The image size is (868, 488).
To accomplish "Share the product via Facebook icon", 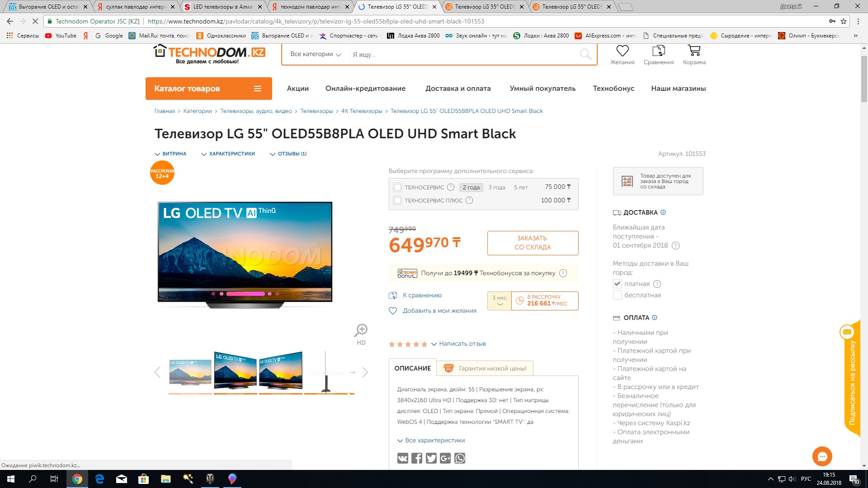I will (417, 458).
